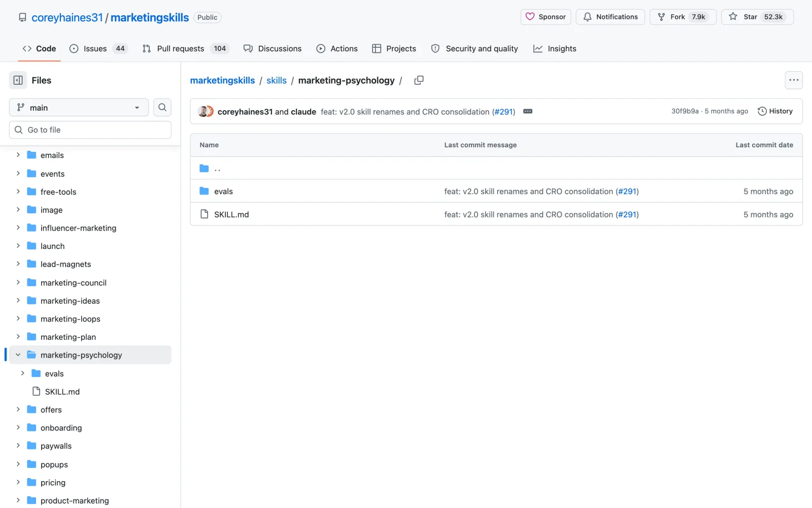Select the influencer-marketing folder in tree
Screen dimensions: 812x508
click(78, 228)
